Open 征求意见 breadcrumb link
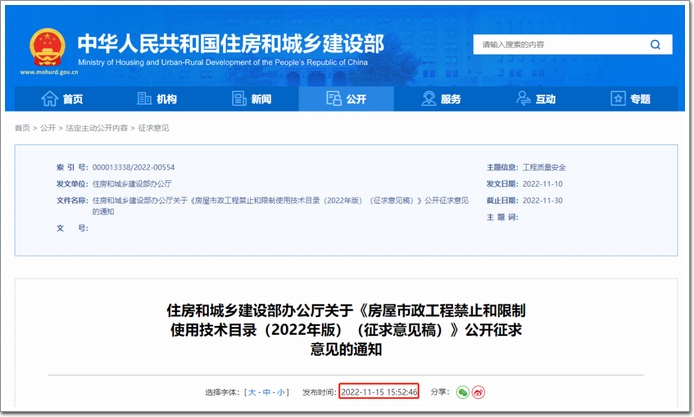The image size is (694, 417). 154,128
